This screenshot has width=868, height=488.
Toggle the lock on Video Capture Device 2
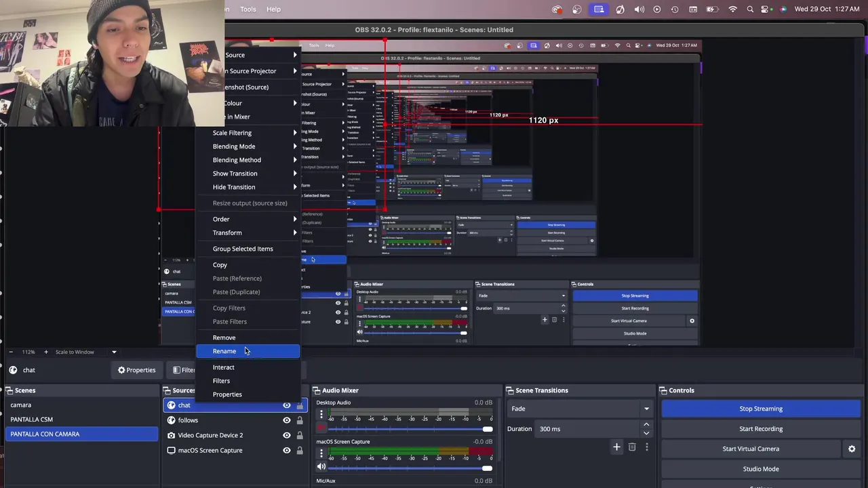(300, 435)
